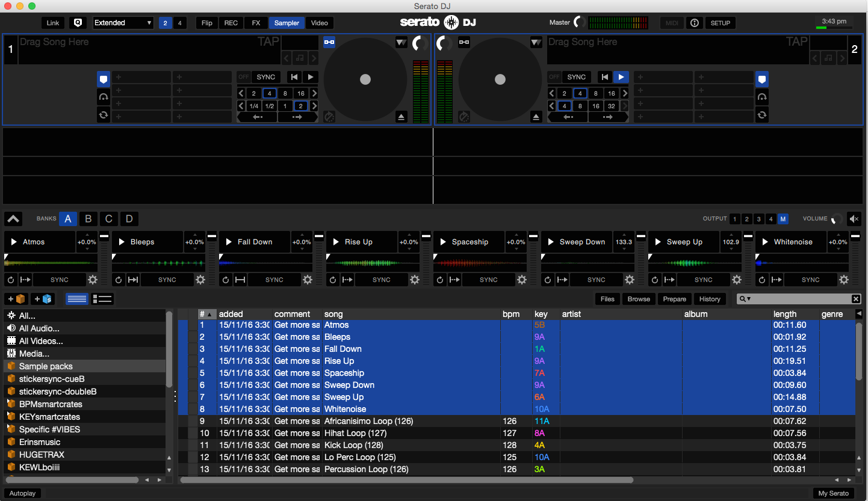This screenshot has width=868, height=501.
Task: Select sample bank C
Action: pos(108,219)
